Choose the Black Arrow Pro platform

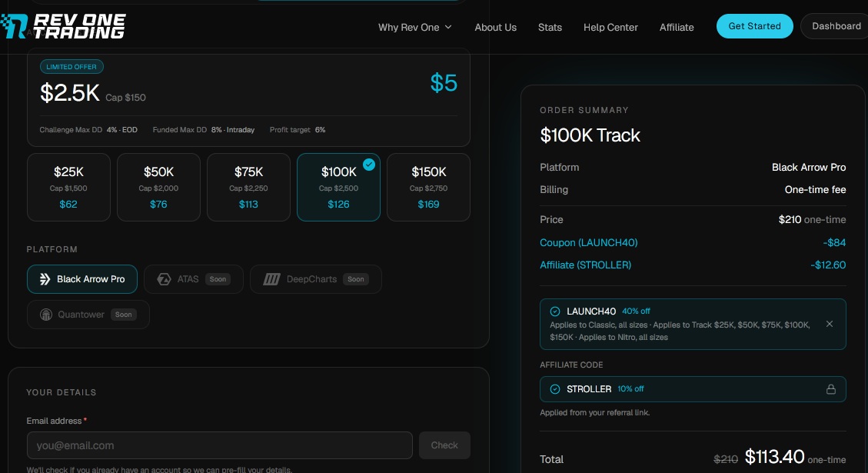pos(82,279)
